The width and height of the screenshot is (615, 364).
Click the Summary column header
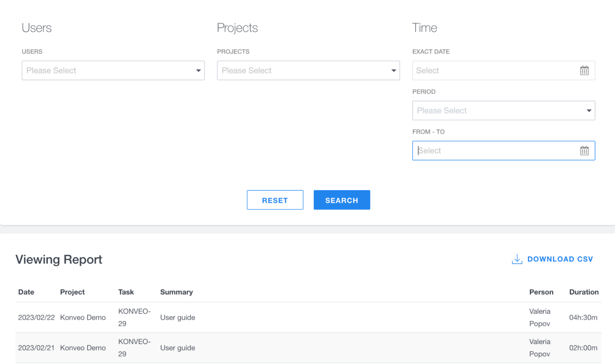177,292
